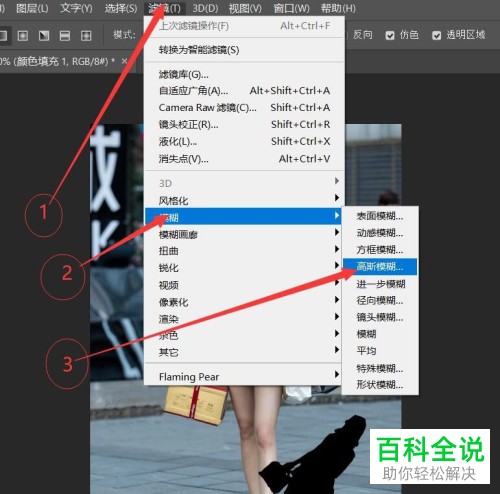
Task: Expand the 风格化 submenu
Action: click(244, 200)
